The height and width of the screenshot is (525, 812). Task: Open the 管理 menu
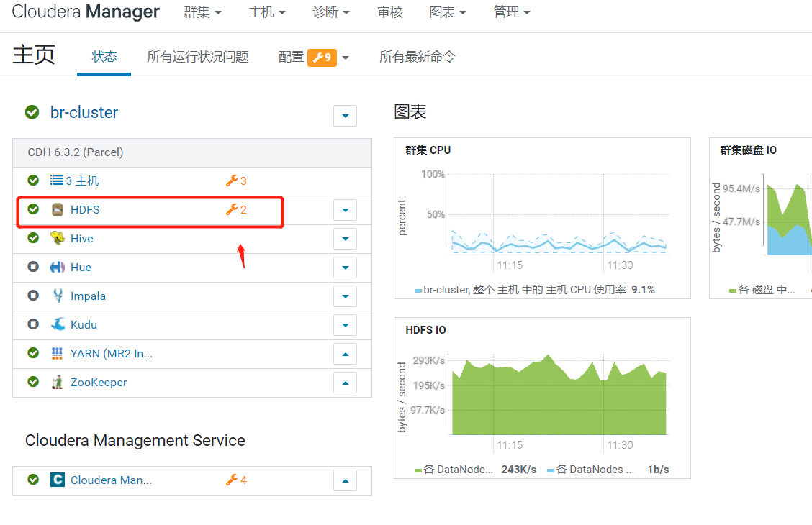click(x=512, y=12)
